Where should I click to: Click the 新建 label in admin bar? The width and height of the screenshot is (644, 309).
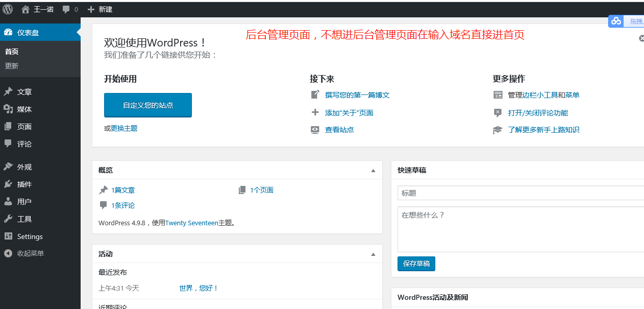tap(106, 9)
